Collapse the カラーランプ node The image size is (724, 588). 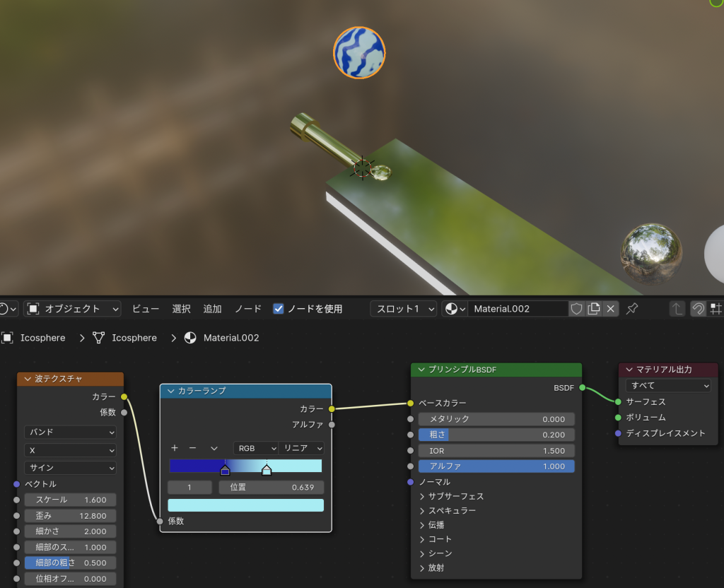(170, 391)
